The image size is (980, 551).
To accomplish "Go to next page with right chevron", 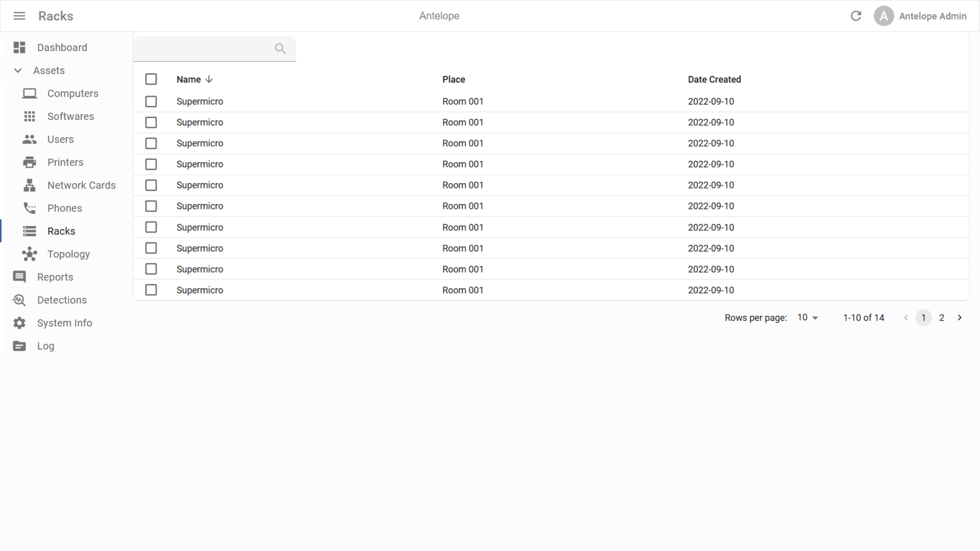I will tap(960, 318).
